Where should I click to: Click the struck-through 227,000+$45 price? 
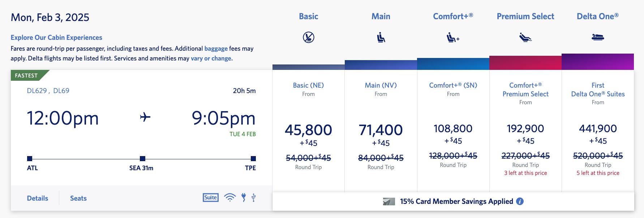pyautogui.click(x=525, y=155)
